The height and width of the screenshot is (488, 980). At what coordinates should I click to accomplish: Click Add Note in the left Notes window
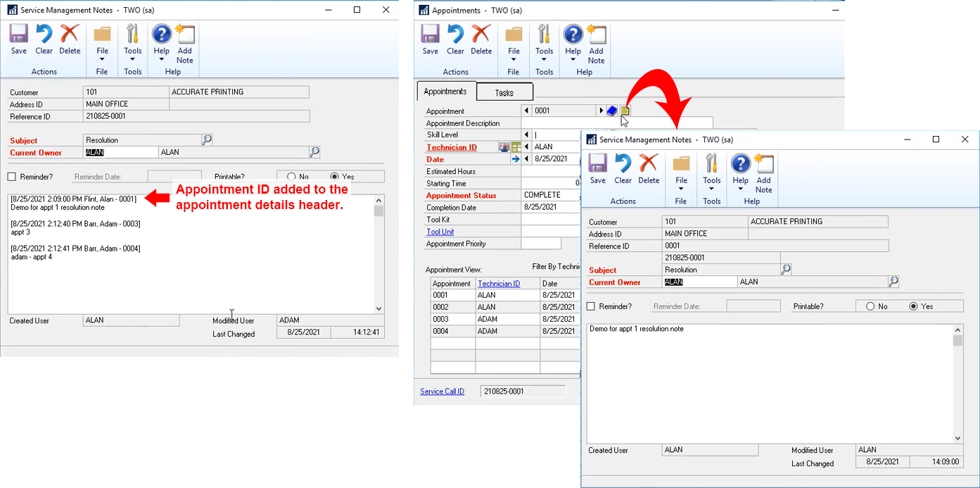(185, 44)
